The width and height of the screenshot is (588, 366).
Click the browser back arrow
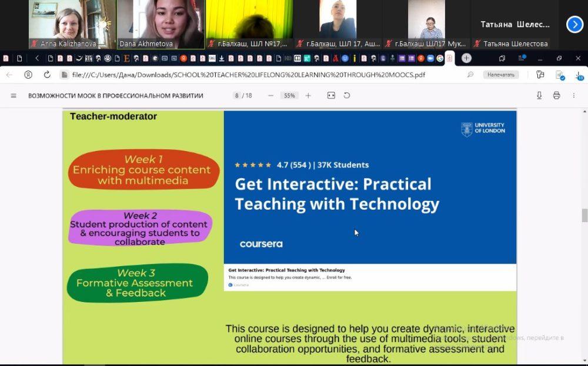tap(9, 75)
